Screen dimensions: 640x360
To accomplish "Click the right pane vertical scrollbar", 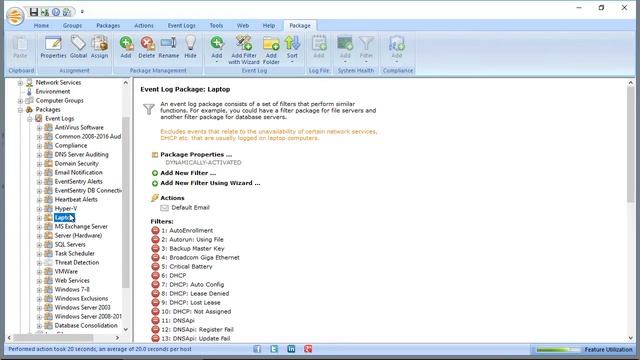I will [x=631, y=144].
